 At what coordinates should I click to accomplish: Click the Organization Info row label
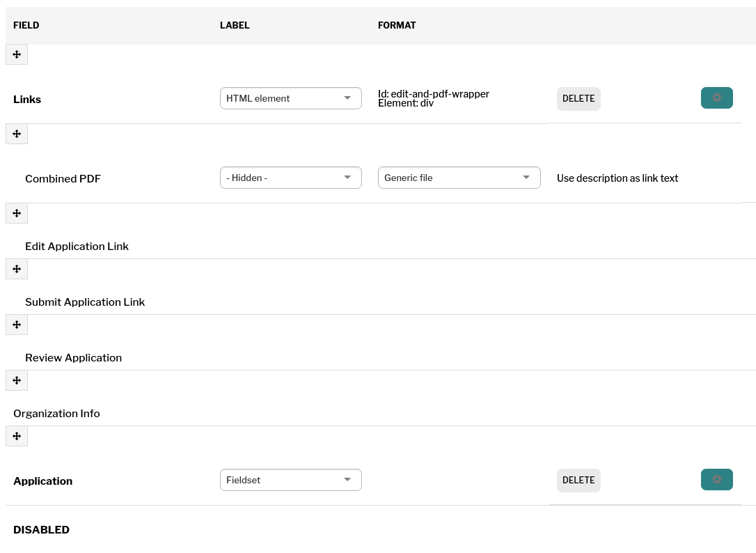56,414
